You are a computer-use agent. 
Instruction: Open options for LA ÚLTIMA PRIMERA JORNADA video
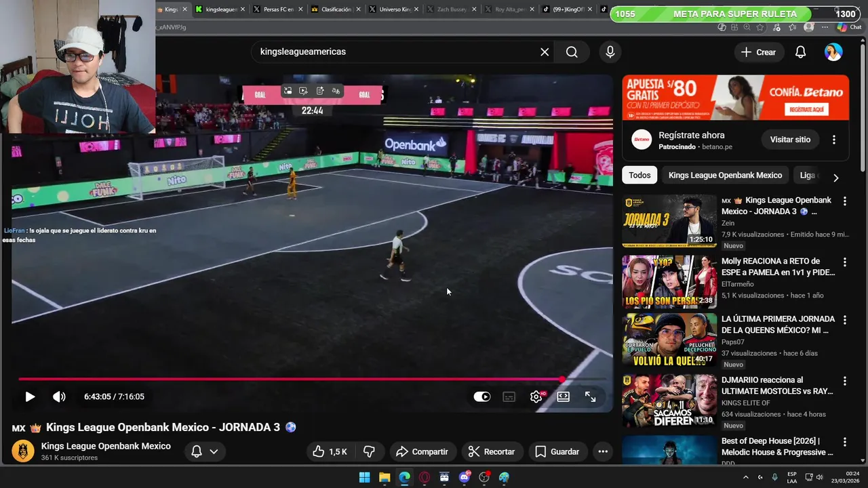[844, 320]
